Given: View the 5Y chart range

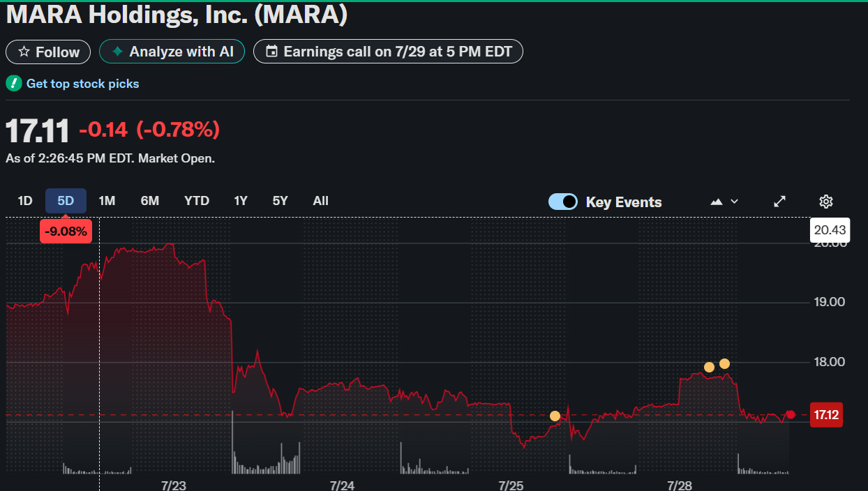Looking at the screenshot, I should pos(280,201).
